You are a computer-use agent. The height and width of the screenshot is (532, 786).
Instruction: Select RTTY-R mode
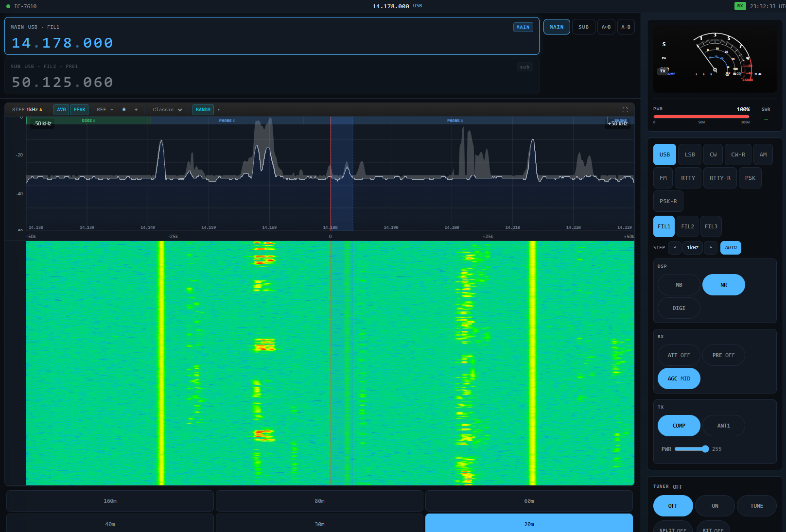(720, 178)
